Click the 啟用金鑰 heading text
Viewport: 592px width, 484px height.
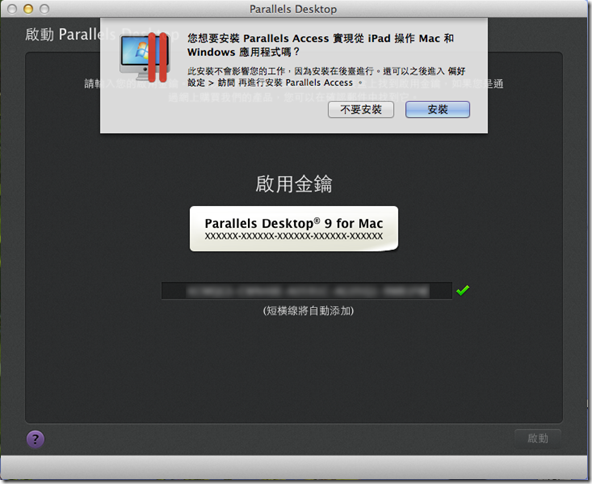coord(293,184)
